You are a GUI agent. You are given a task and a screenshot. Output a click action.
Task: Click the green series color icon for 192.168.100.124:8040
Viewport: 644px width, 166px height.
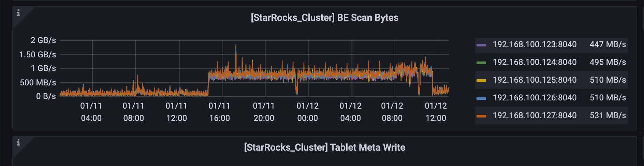coord(481,63)
